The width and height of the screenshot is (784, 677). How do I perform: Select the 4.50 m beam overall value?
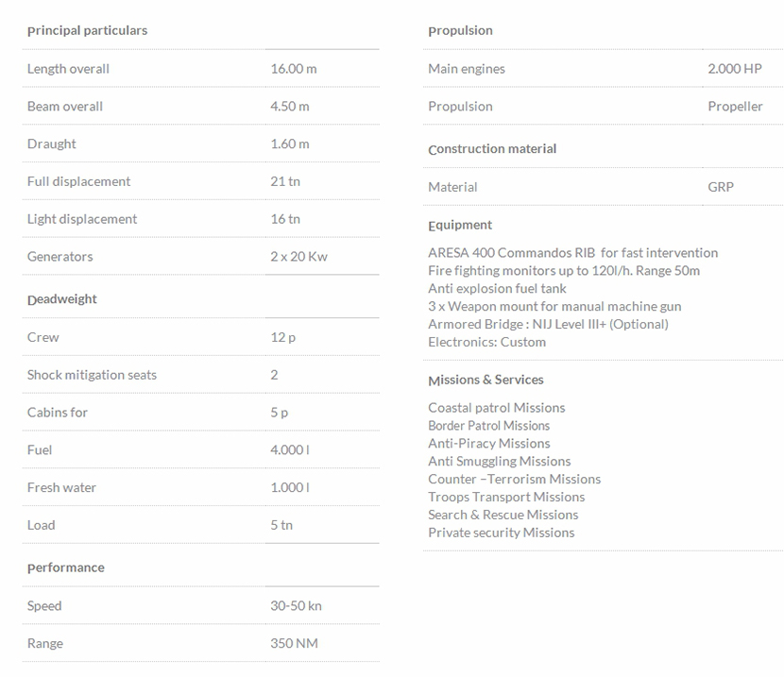pos(289,107)
